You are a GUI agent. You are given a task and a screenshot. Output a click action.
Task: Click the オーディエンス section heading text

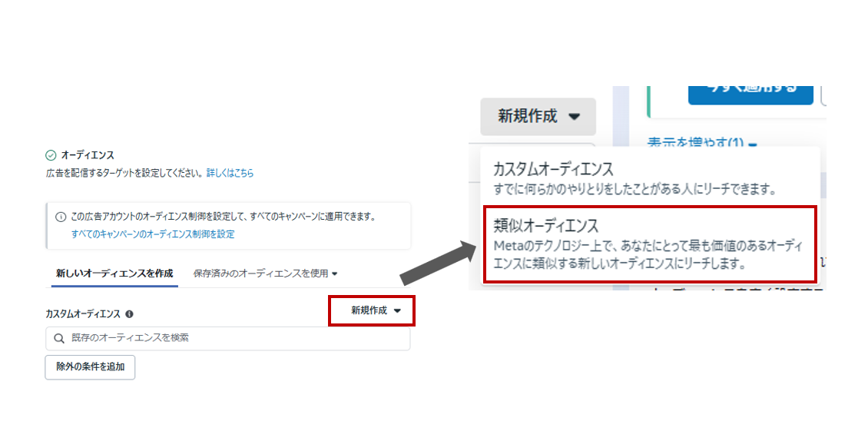[88, 155]
